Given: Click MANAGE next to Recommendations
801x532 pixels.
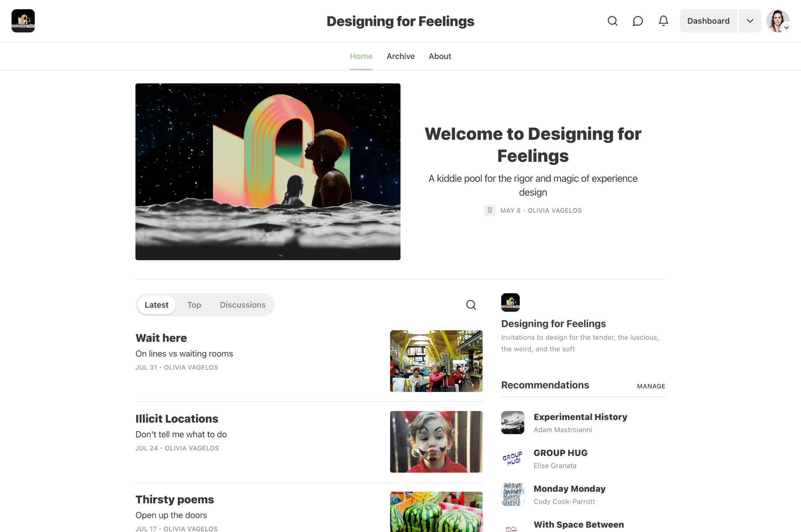Looking at the screenshot, I should (x=651, y=386).
